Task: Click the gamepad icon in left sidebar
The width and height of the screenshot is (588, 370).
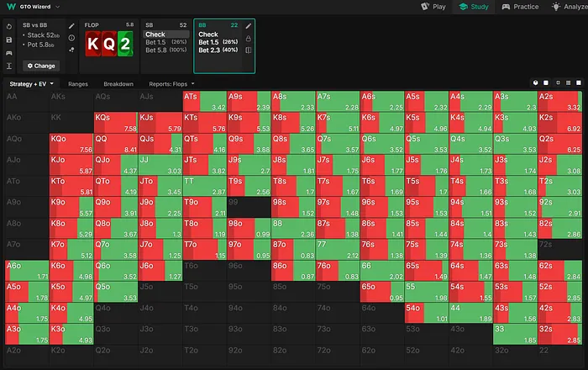Action: (x=8, y=52)
